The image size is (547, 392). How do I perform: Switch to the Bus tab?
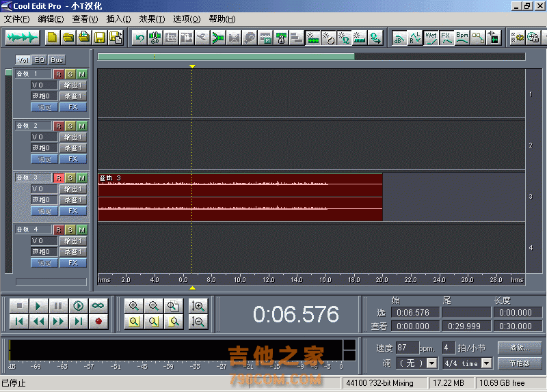tap(57, 60)
